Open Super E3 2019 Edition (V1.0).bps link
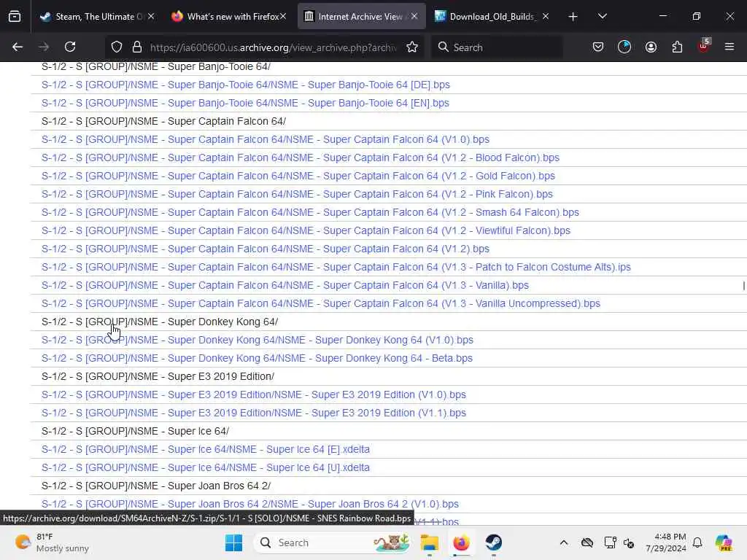Viewport: 747px width, 560px height. (253, 394)
